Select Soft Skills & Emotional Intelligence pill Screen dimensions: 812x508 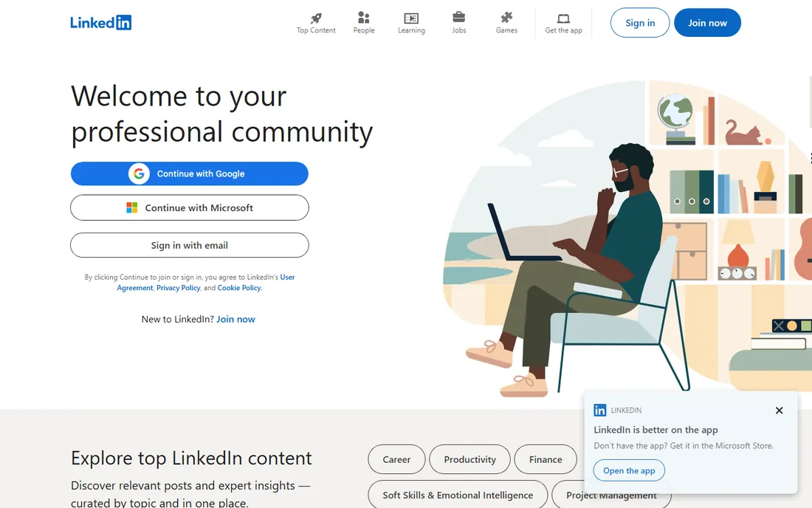coord(458,495)
